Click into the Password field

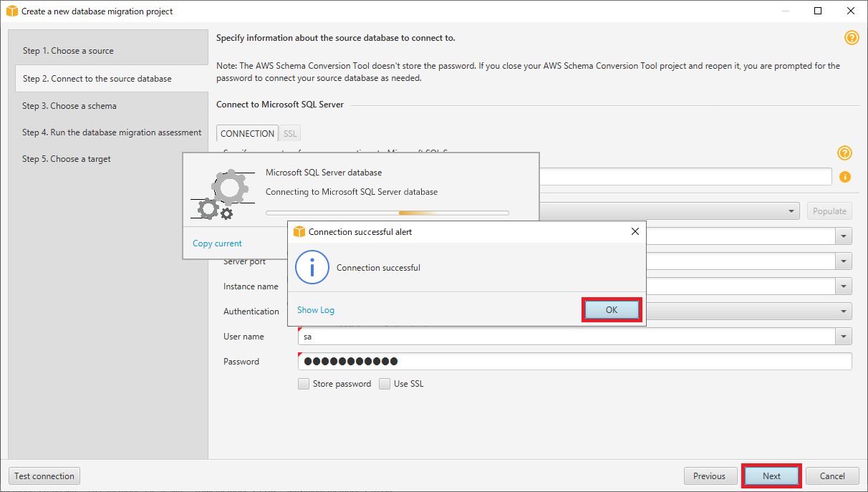[573, 362]
